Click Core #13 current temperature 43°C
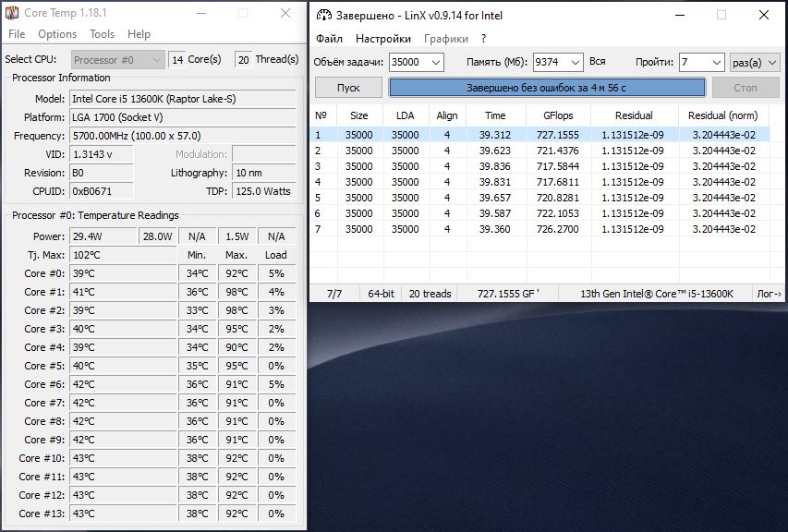788x532 pixels. (x=123, y=514)
